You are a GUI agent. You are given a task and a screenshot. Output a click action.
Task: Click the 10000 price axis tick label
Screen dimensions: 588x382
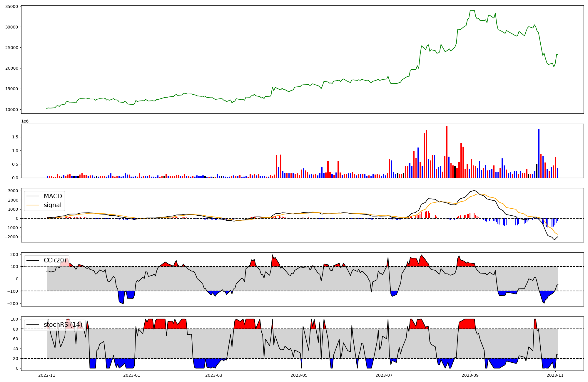click(x=12, y=110)
